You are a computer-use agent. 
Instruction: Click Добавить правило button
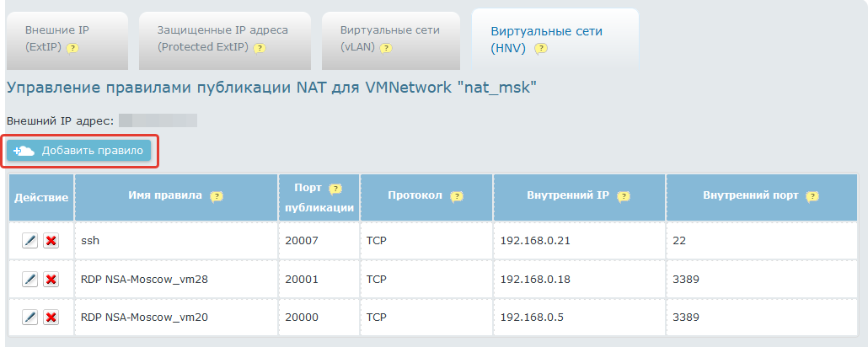(79, 151)
